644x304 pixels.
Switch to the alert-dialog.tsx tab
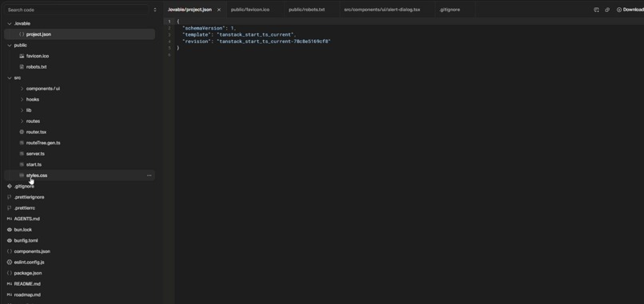click(382, 10)
